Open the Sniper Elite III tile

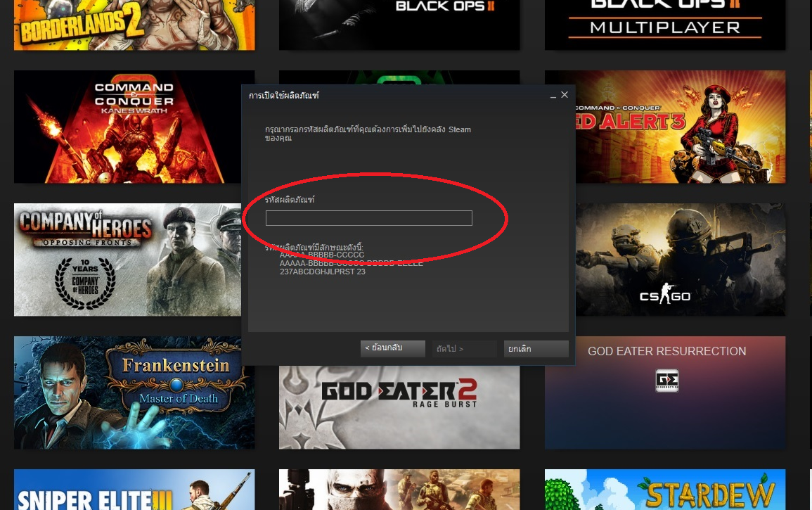(x=134, y=490)
